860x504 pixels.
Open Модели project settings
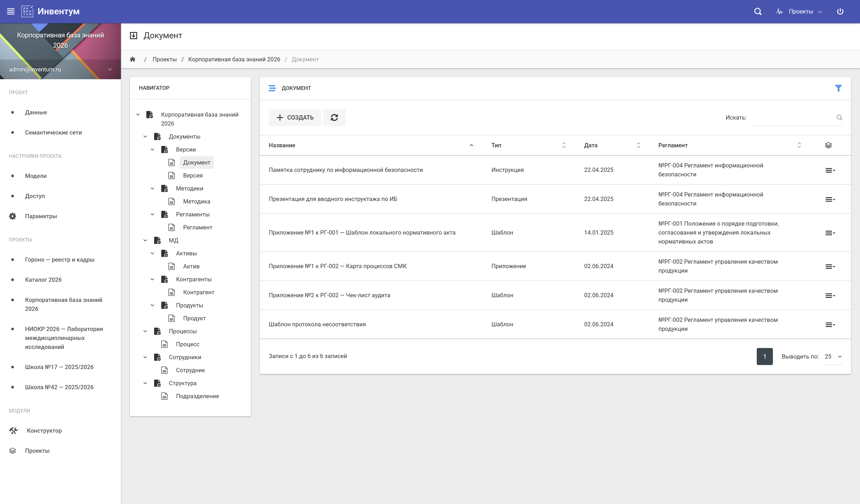tap(35, 176)
